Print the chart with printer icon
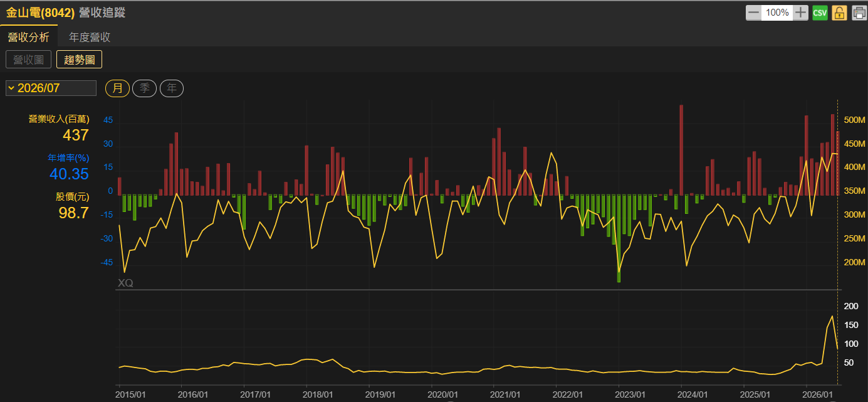 859,13
